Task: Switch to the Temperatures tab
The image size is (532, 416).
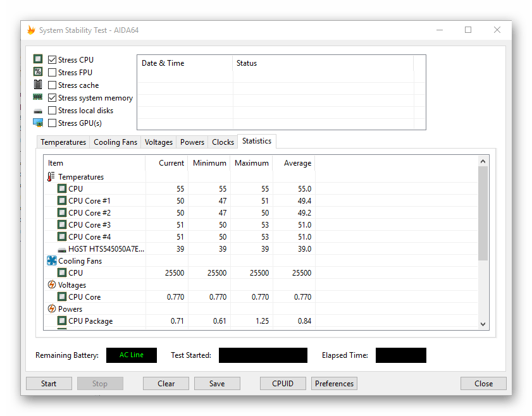Action: (x=63, y=142)
